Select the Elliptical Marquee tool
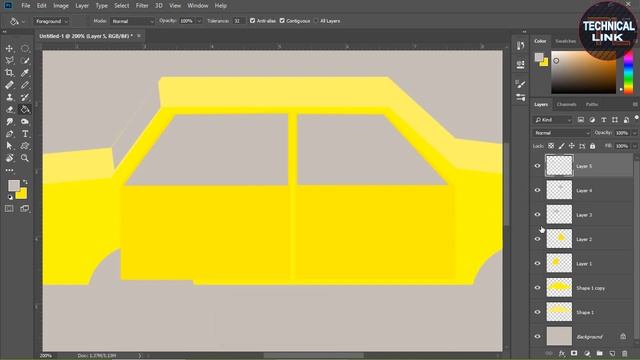640x360 pixels. (25, 49)
